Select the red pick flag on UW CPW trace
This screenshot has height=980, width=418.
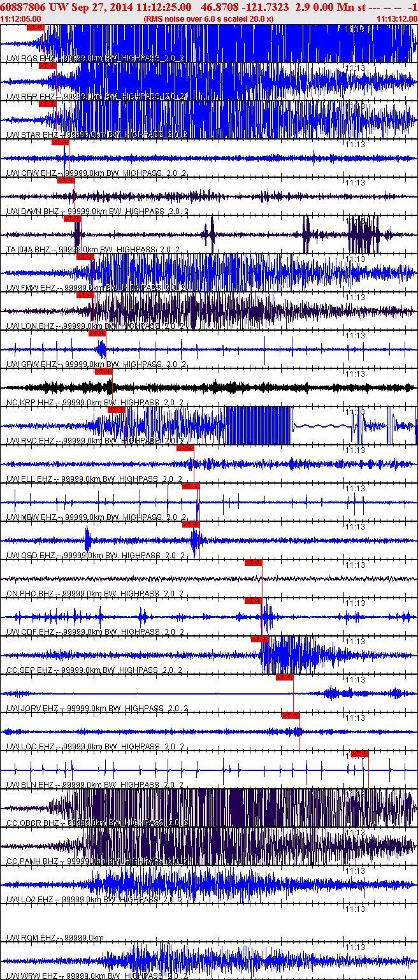click(60, 142)
